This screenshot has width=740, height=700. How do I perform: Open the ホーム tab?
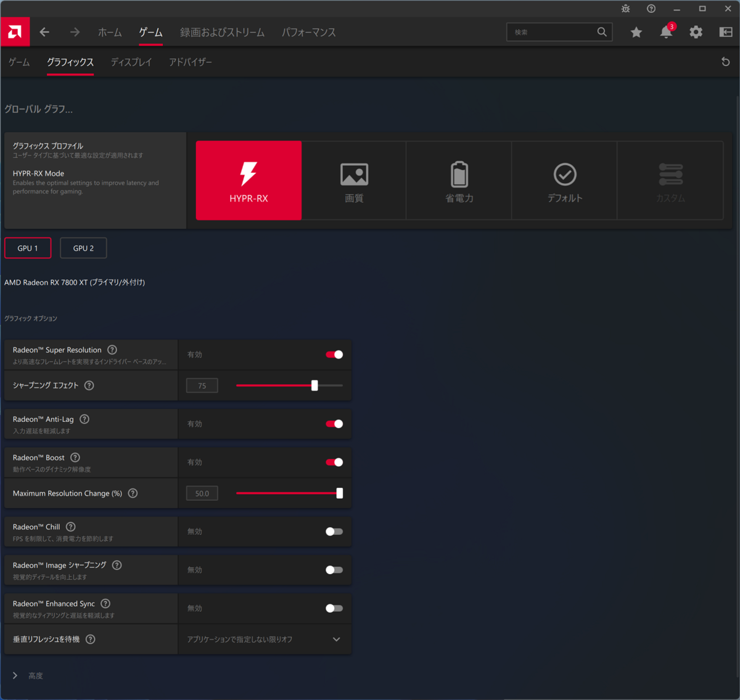pyautogui.click(x=110, y=32)
